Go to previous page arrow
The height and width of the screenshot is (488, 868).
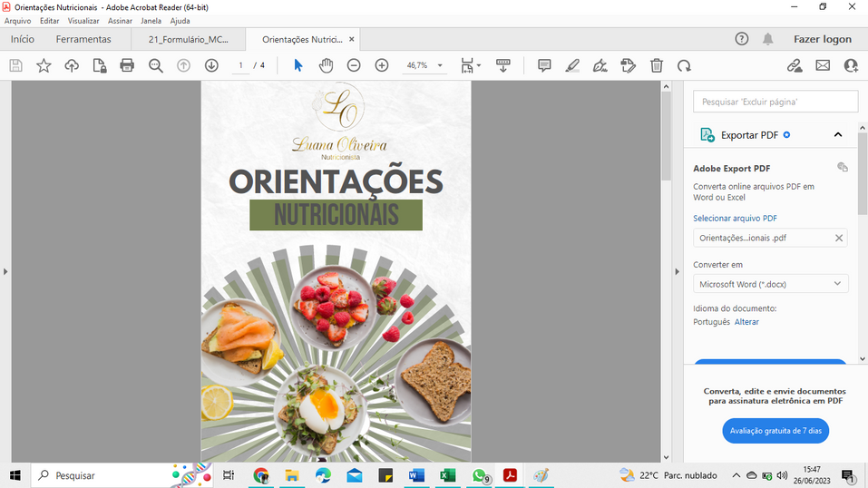click(183, 65)
